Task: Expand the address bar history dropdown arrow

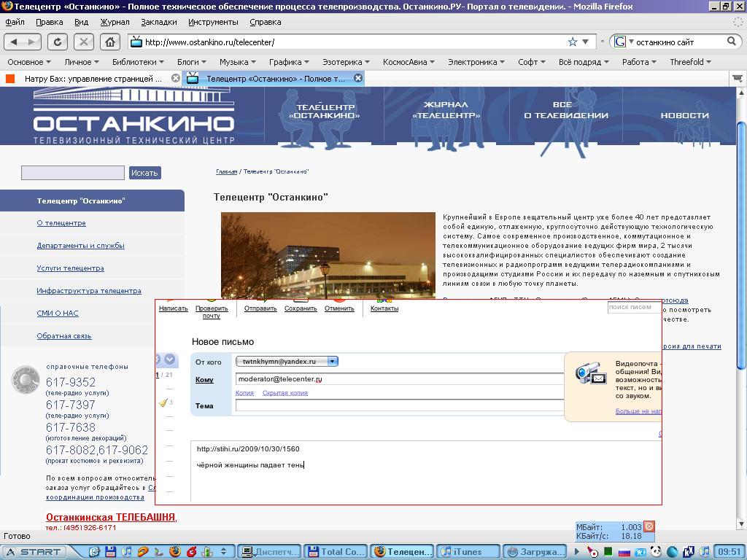Action: 586,42
